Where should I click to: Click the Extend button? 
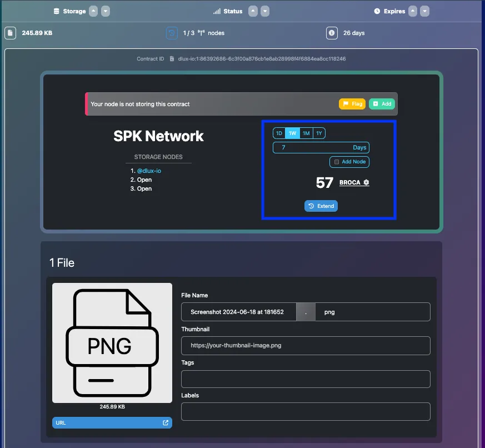[x=321, y=206]
